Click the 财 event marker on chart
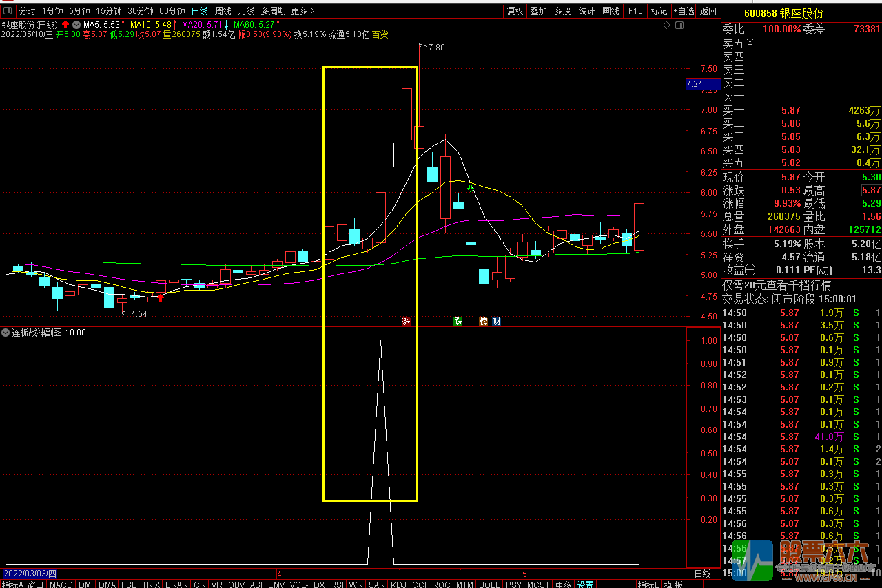882x588 pixels. click(496, 321)
